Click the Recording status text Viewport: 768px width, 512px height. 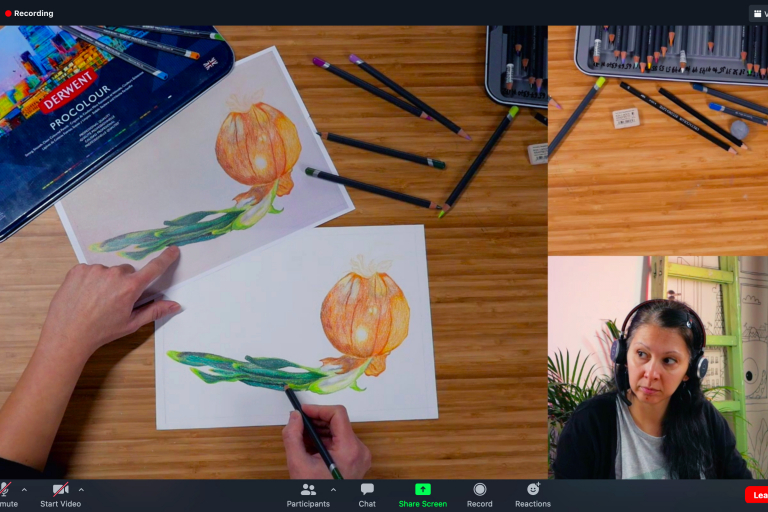34,14
